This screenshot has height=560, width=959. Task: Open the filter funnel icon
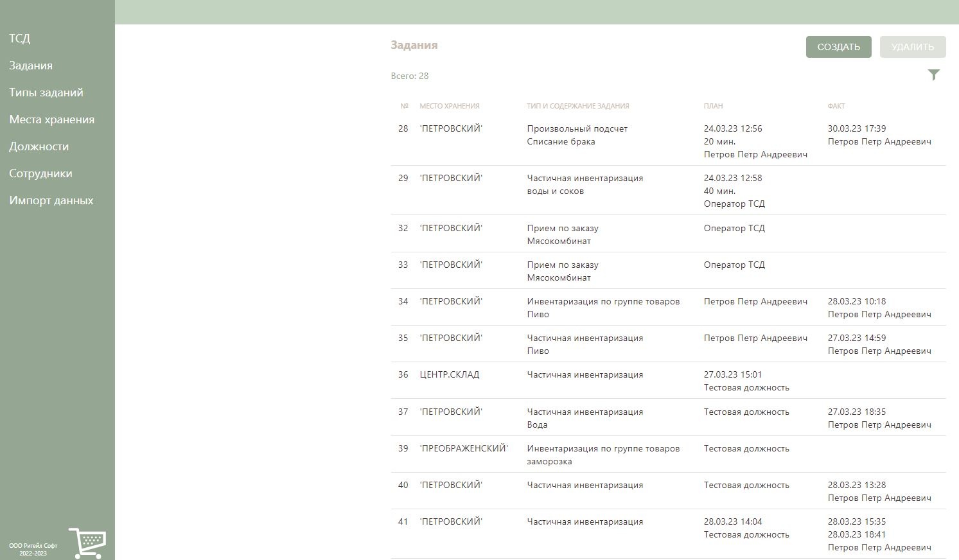(x=934, y=75)
